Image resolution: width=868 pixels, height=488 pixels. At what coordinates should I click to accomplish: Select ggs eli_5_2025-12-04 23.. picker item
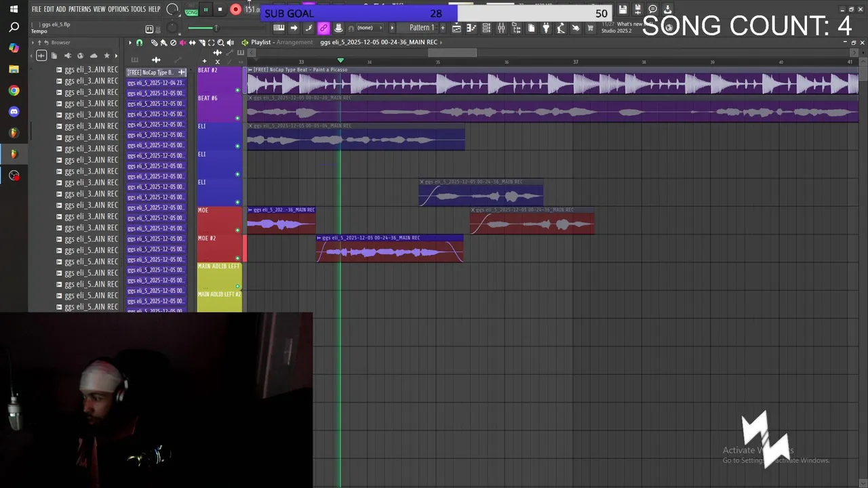coord(155,83)
